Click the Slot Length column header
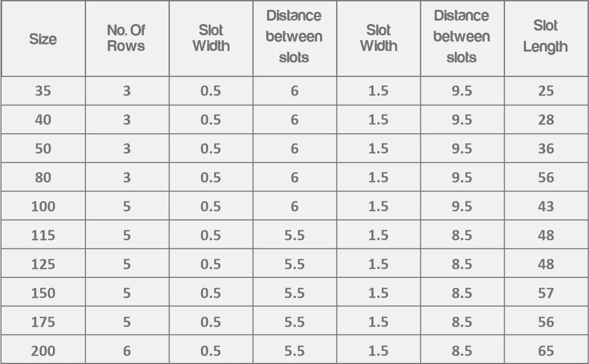The width and height of the screenshot is (589, 364). [x=546, y=39]
